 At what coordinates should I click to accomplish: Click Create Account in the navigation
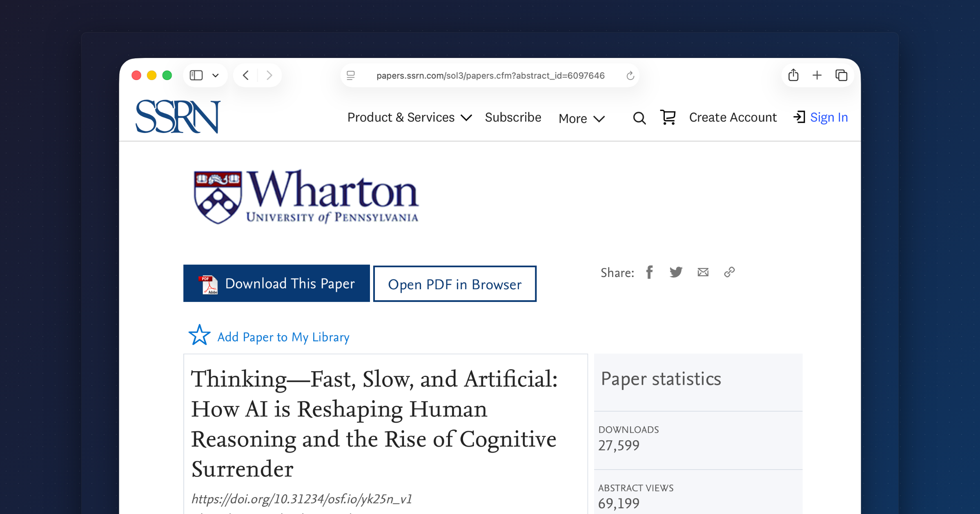tap(733, 117)
